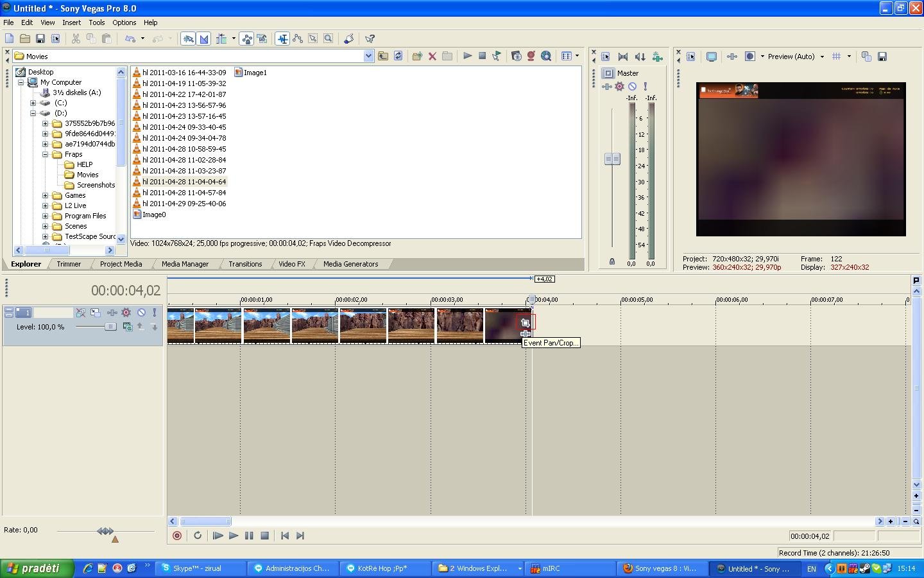Viewport: 924px width, 578px height.
Task: Toggle Solo on video track 1
Action: pos(154,313)
